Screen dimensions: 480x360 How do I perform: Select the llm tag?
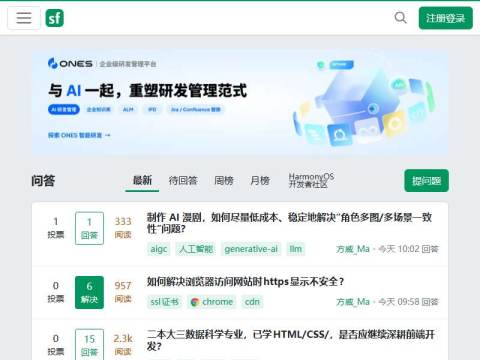[x=296, y=249]
